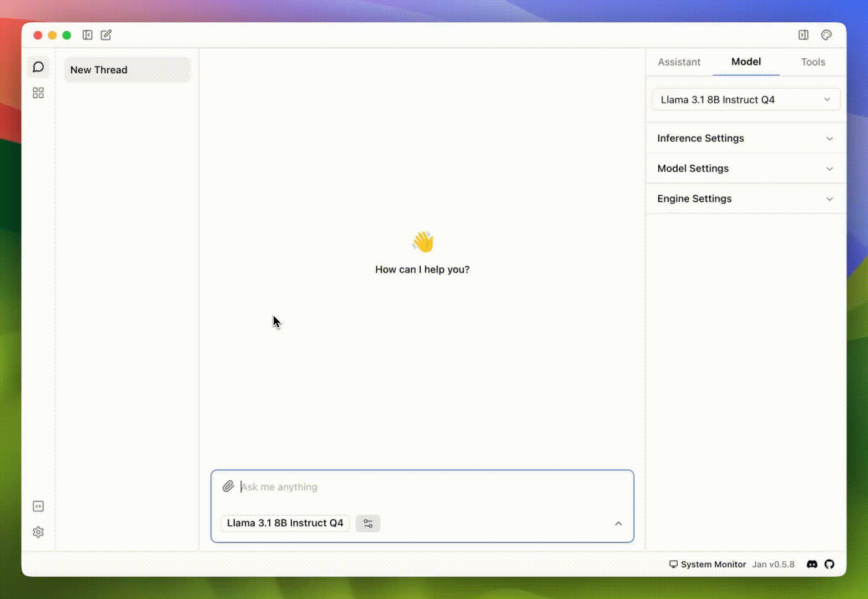Toggle the model settings sliders button
Viewport: 868px width, 599px height.
click(x=368, y=523)
